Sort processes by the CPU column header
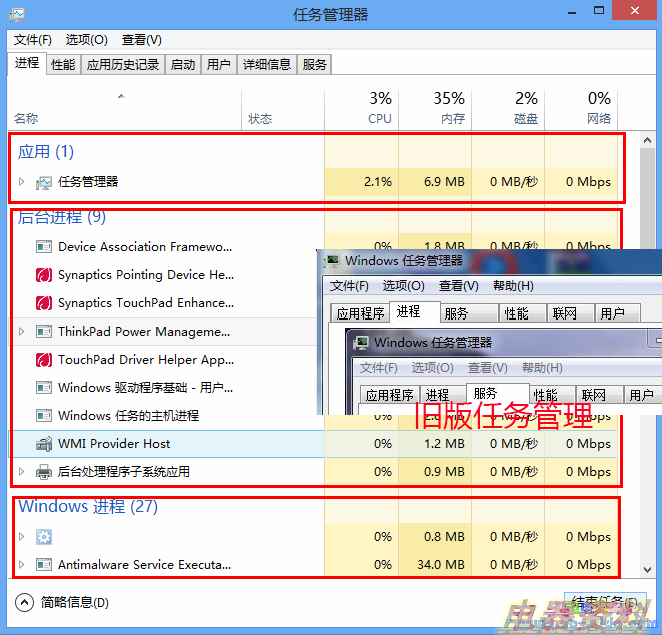The height and width of the screenshot is (635, 662). 379,108
